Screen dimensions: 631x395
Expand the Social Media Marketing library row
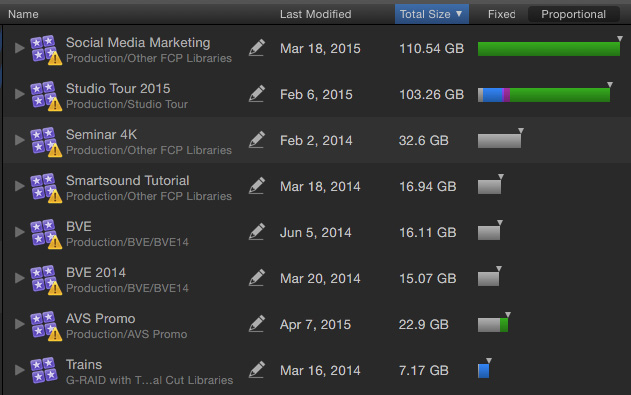pos(19,48)
